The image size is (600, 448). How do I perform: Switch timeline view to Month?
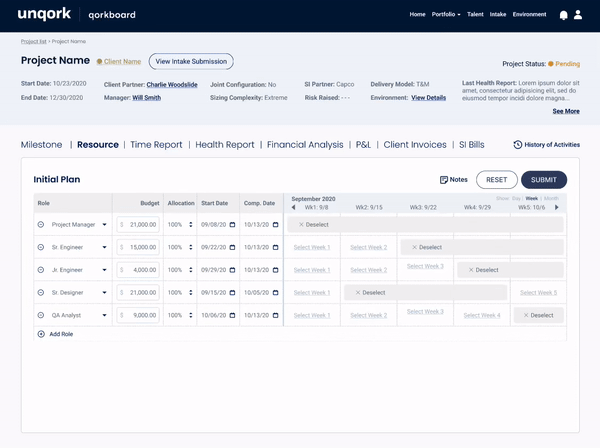(551, 198)
